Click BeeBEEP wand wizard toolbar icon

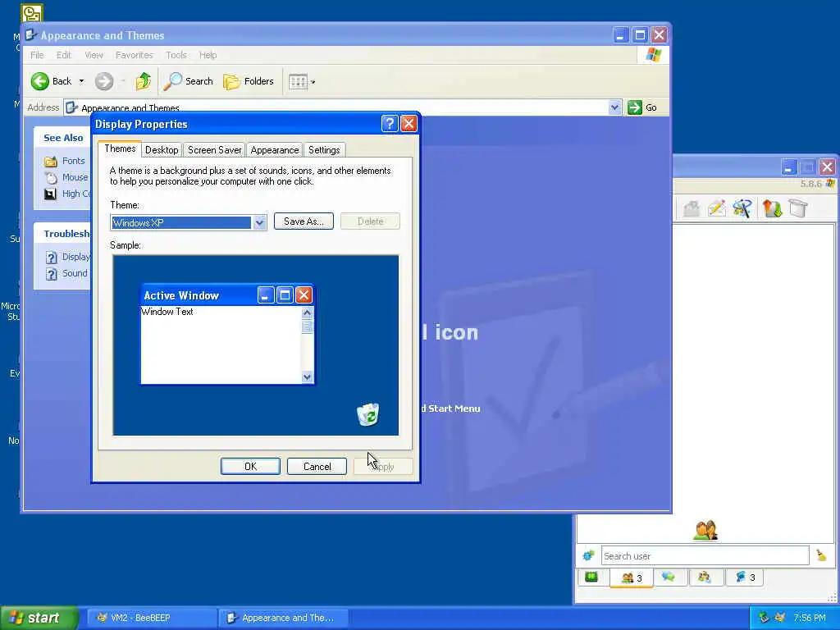coord(742,208)
